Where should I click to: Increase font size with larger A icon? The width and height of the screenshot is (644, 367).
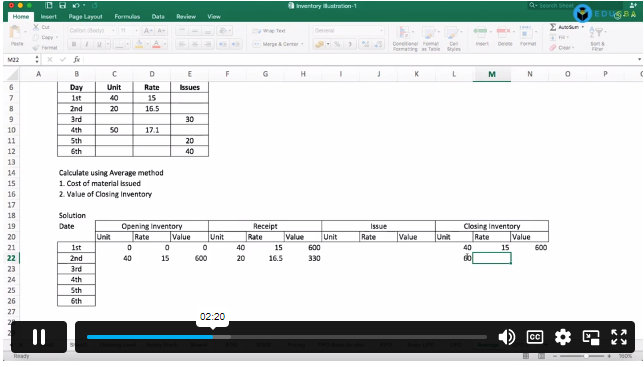147,31
